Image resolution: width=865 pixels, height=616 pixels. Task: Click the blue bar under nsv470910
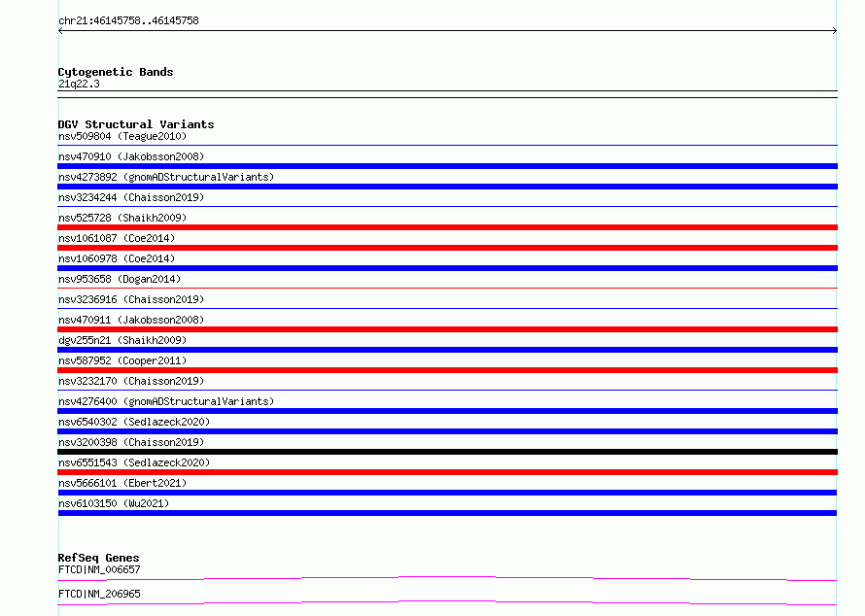pos(447,166)
